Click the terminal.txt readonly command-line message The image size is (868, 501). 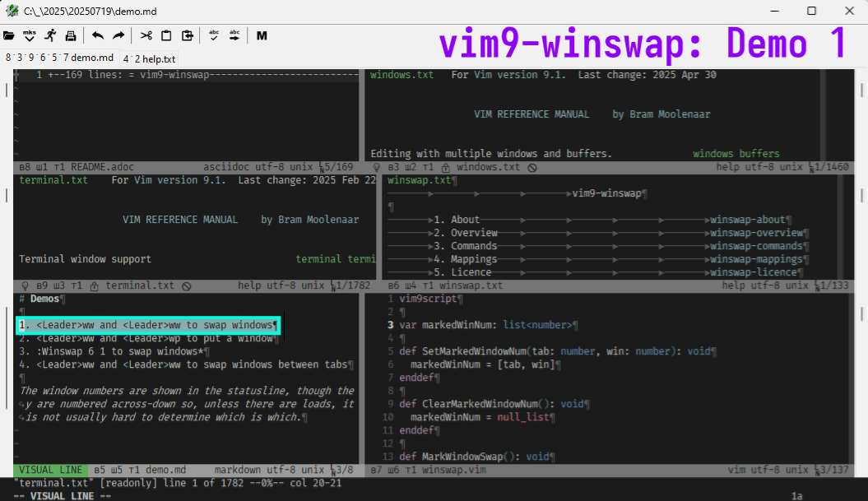pyautogui.click(x=177, y=483)
